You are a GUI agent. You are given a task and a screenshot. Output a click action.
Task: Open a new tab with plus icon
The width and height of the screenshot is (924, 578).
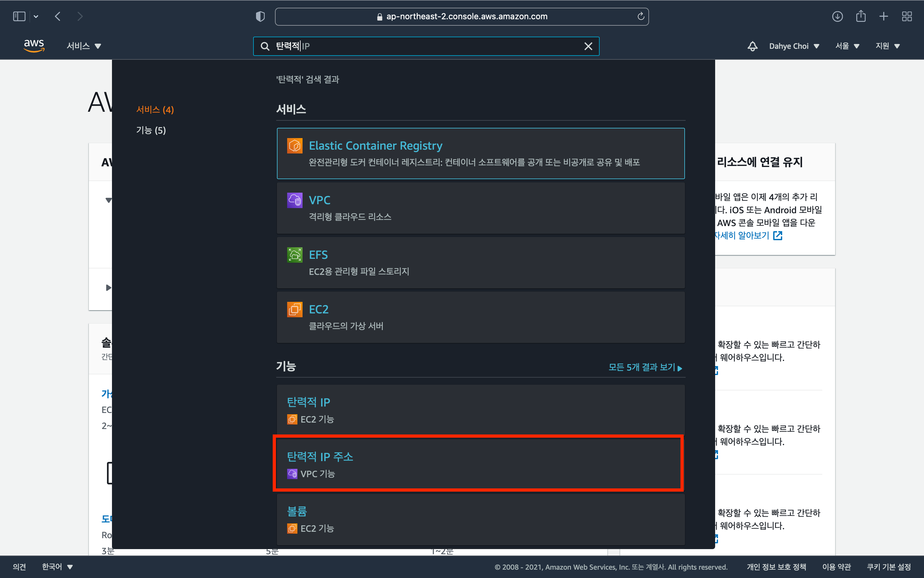[884, 16]
